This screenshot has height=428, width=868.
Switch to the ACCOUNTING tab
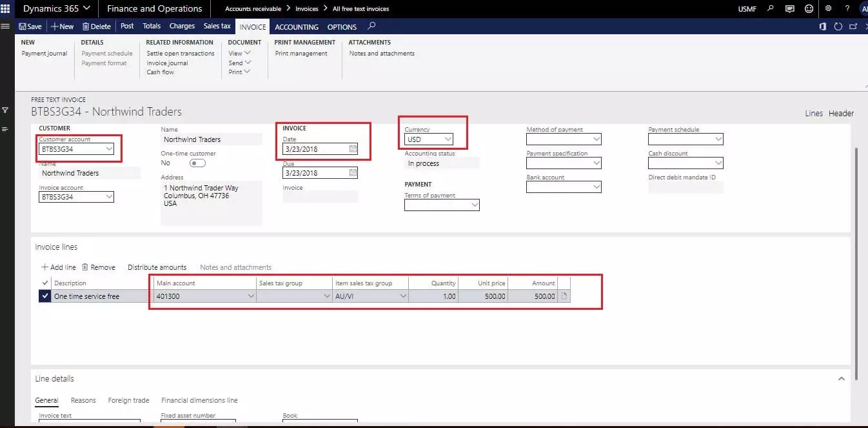pos(296,27)
